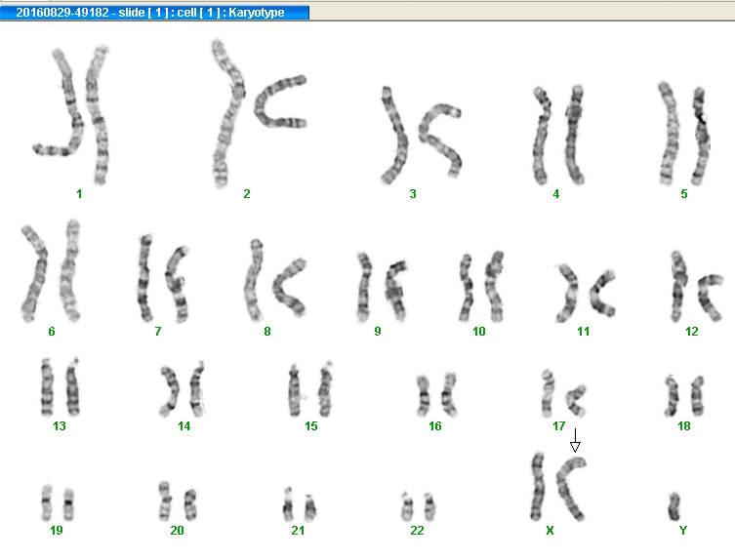Viewport: 735px width, 560px height.
Task: Click the chromosome 9 pair
Action: coord(381,287)
